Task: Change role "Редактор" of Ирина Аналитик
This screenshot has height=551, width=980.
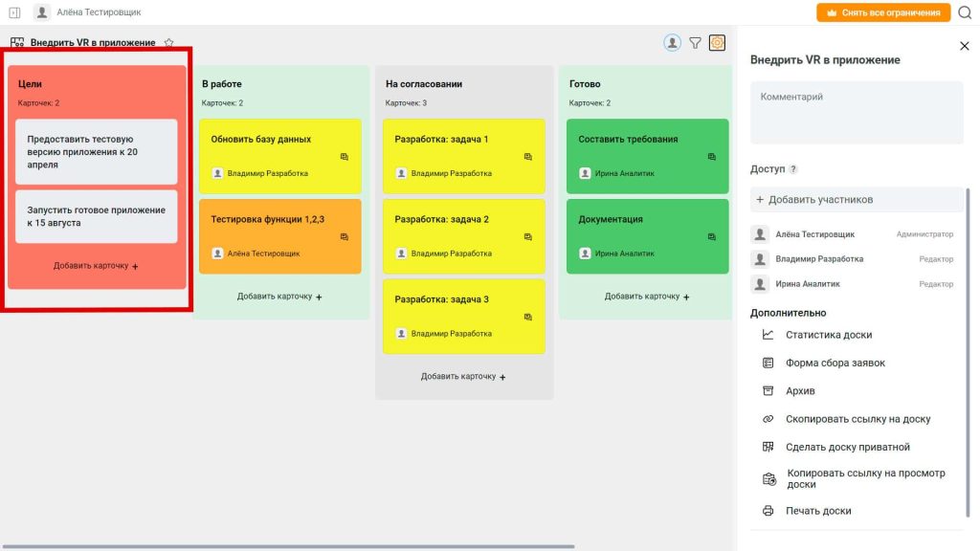Action: (x=936, y=284)
